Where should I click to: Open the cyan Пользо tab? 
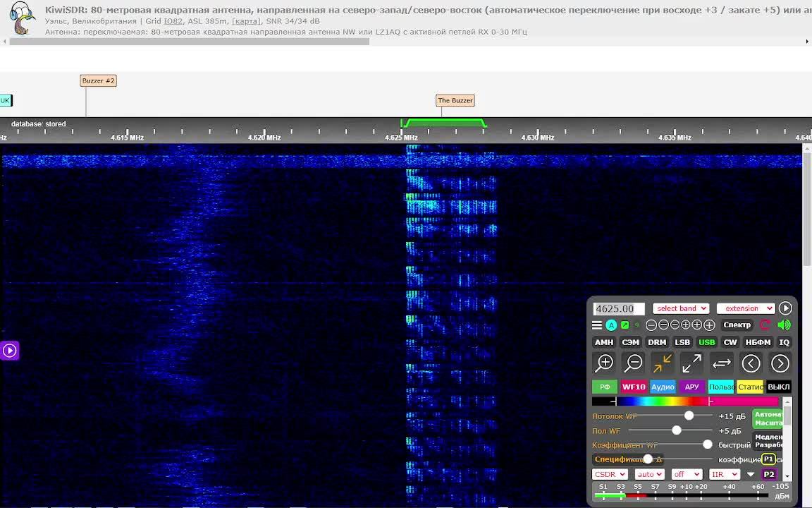[x=721, y=387]
